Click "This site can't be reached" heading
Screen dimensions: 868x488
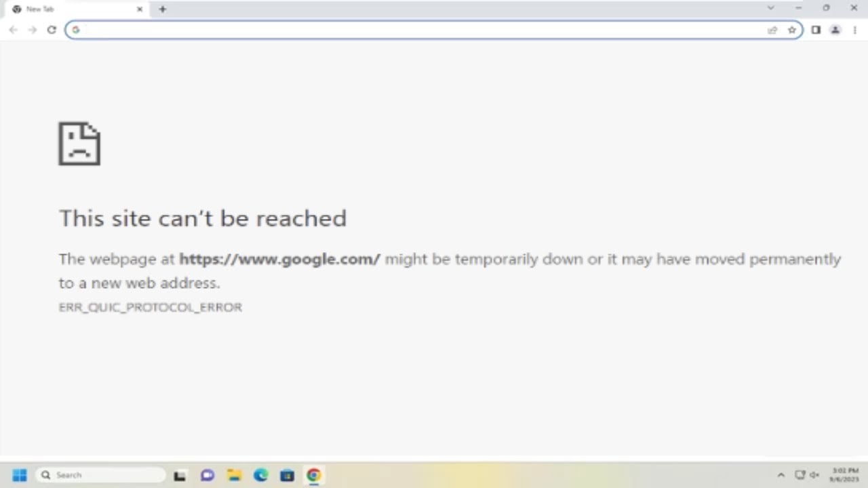point(202,218)
